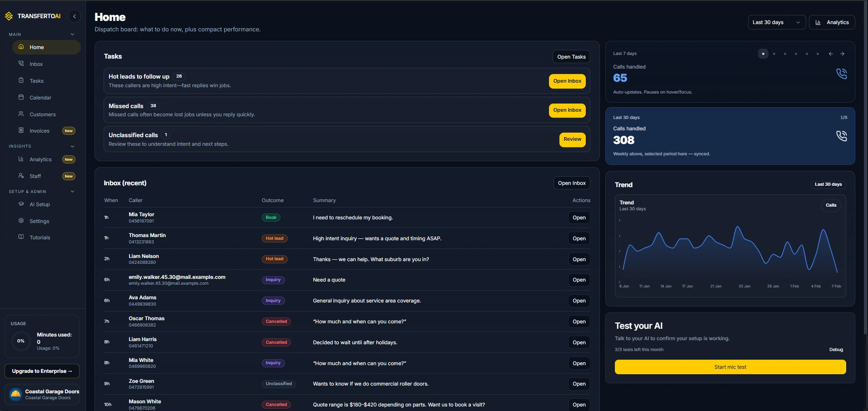This screenshot has height=411, width=868.
Task: Open Invoices page from sidebar
Action: tap(39, 131)
